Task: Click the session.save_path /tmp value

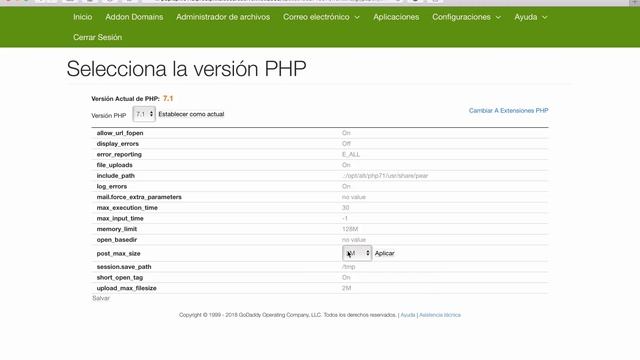Action: [x=348, y=267]
